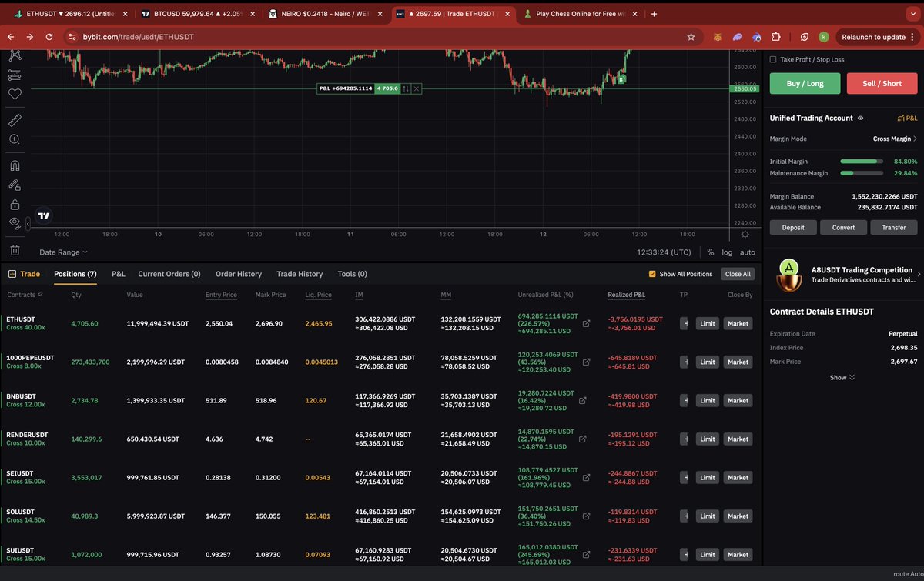Open the Tools (0) tab
Screen dimensions: 924x581
tap(352, 274)
